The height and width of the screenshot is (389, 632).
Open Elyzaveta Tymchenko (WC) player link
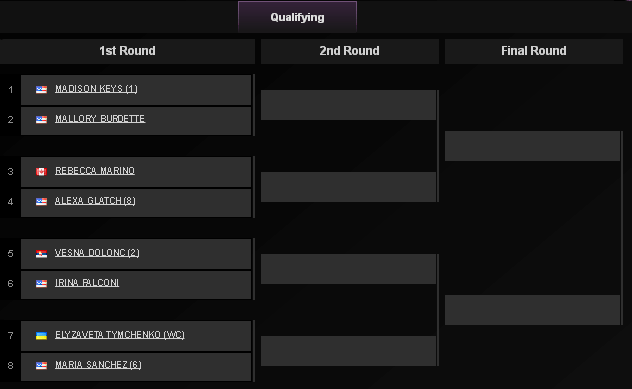120,335
